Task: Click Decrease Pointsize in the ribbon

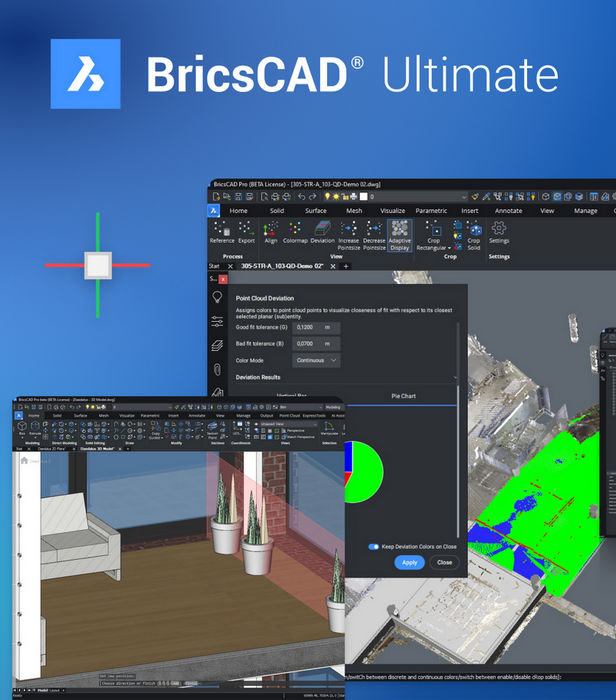Action: [x=374, y=235]
